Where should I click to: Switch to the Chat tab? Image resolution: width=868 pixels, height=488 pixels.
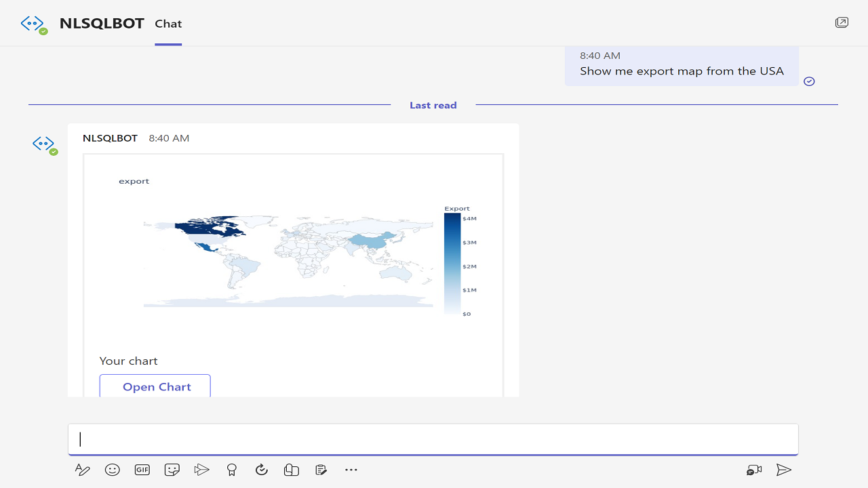pos(168,24)
